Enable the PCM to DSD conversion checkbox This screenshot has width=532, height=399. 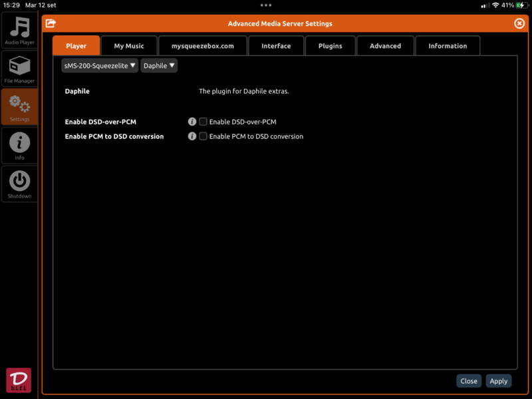pos(203,136)
